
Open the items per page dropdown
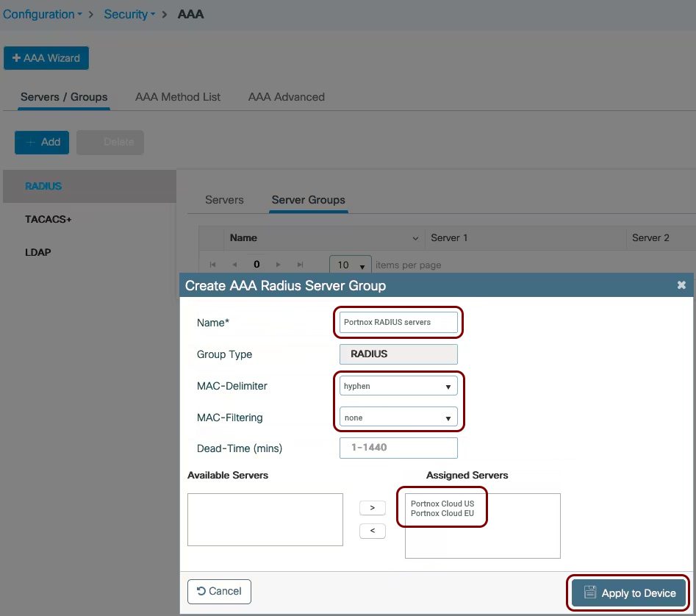click(351, 265)
